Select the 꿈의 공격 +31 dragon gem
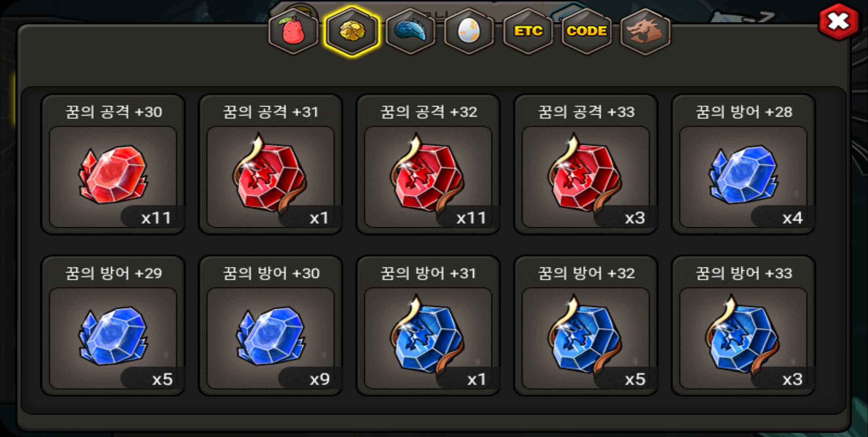 pyautogui.click(x=271, y=164)
